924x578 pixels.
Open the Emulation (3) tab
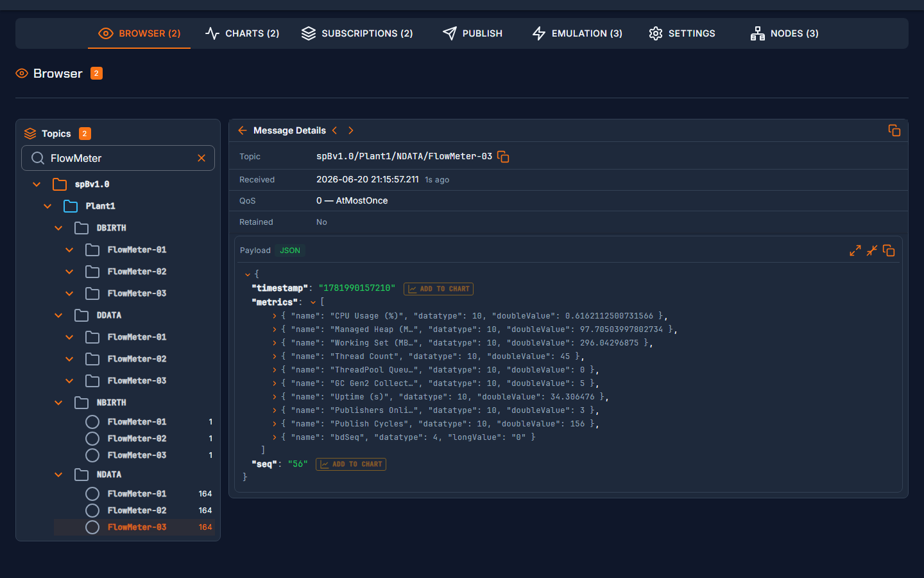tap(577, 33)
